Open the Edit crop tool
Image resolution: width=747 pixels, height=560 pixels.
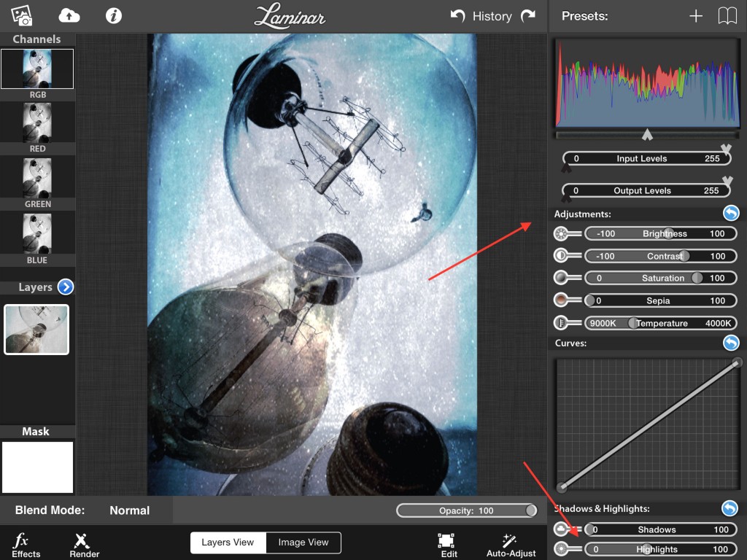point(448,545)
